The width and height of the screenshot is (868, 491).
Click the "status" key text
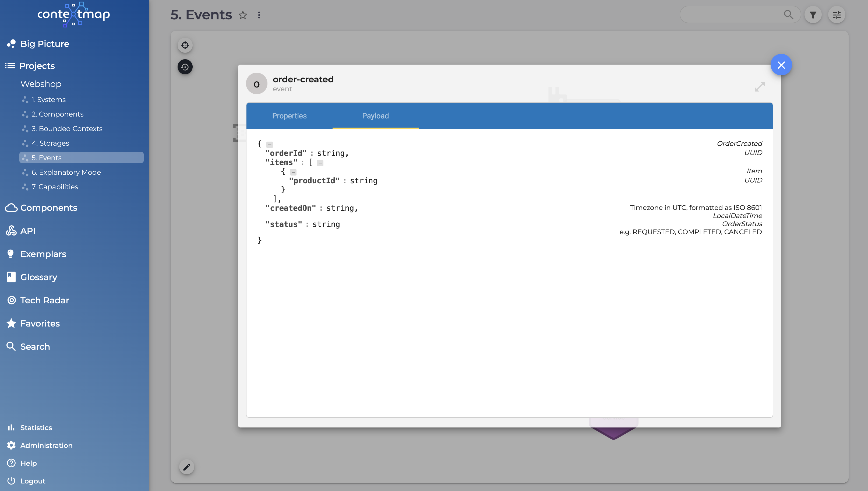[284, 224]
